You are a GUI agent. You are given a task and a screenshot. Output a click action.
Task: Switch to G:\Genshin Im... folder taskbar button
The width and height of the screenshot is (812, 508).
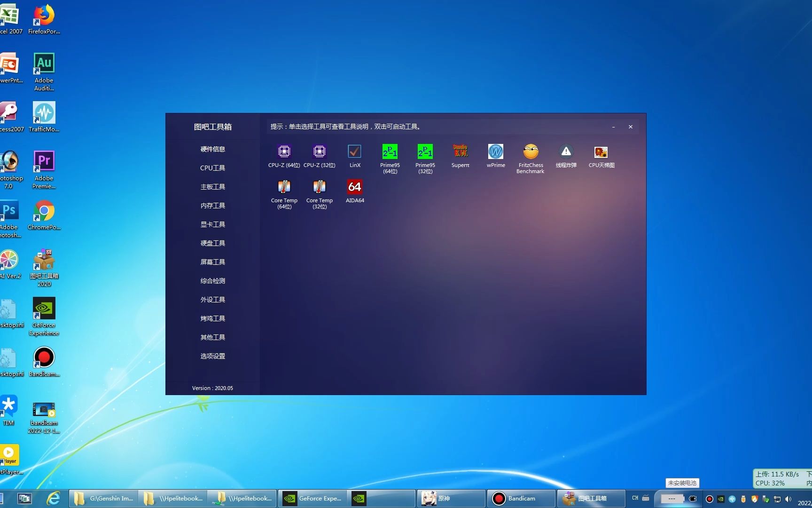coord(103,499)
